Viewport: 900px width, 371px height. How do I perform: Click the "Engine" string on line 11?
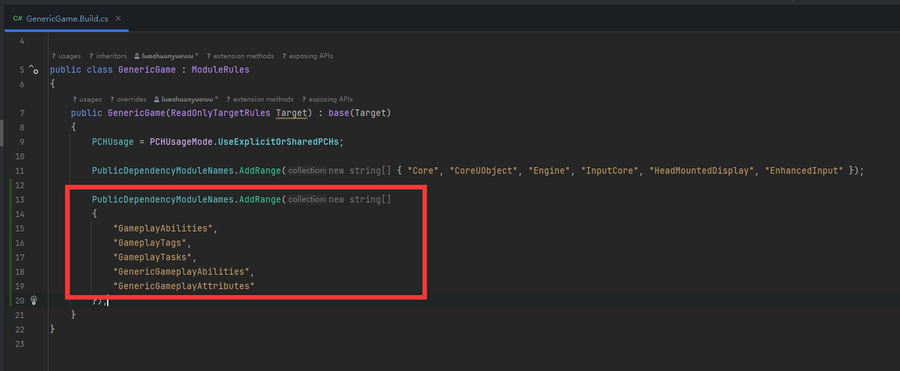550,171
